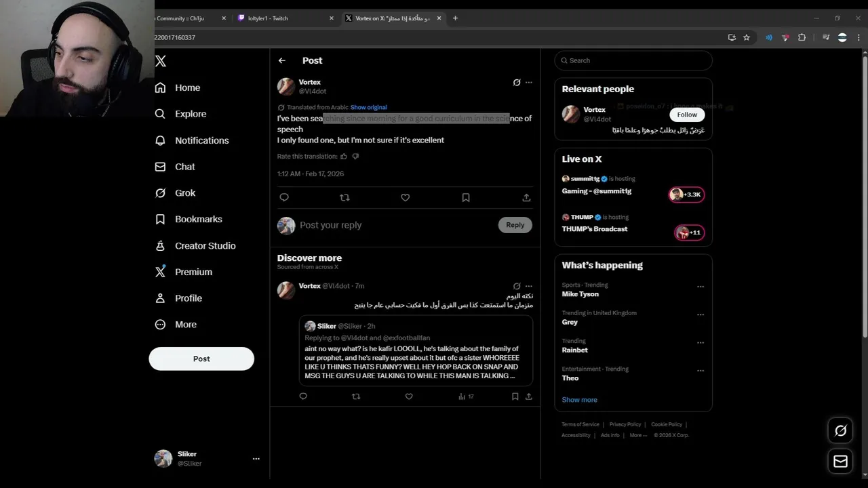The image size is (868, 488).
Task: Open THUMP's Broadcast live card
Action: pyautogui.click(x=633, y=225)
